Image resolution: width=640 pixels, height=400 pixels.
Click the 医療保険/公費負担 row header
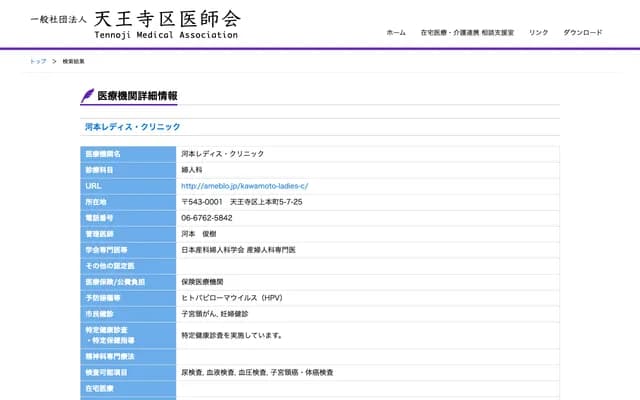click(128, 282)
